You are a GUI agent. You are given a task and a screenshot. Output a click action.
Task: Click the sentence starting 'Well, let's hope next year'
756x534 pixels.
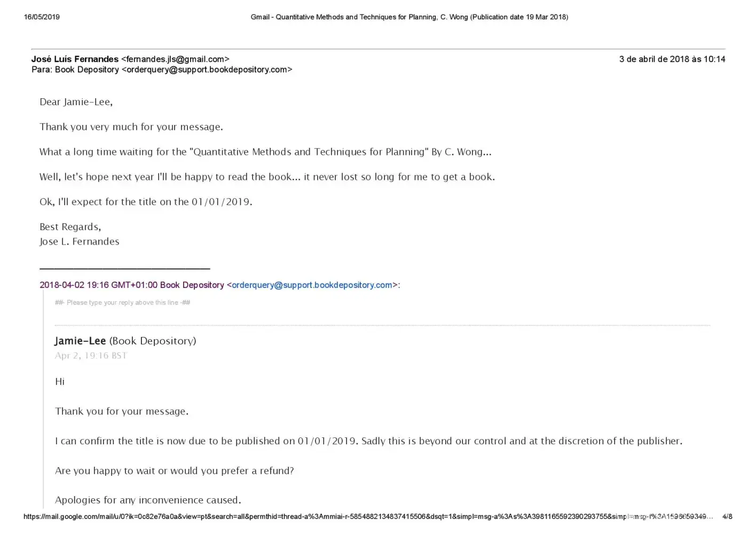267,177
